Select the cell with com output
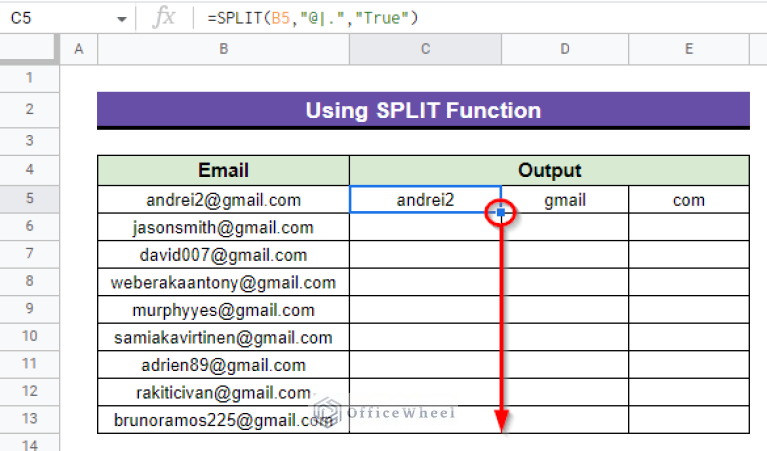Screen dimensions: 767x451 [x=689, y=200]
